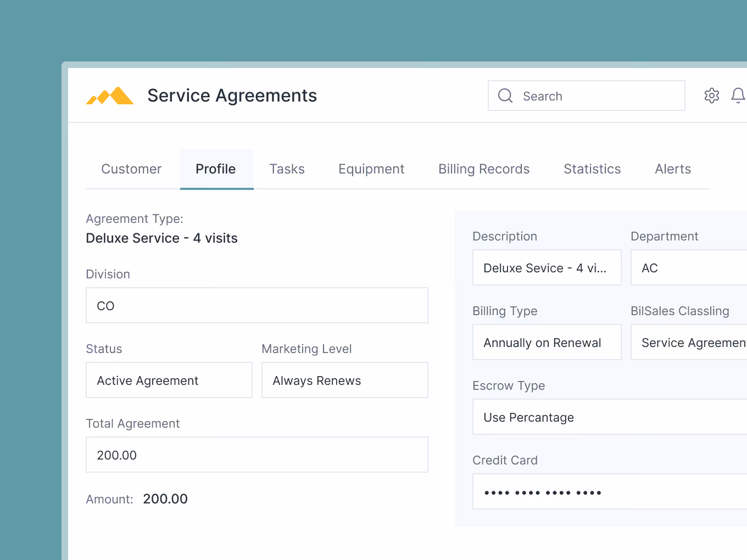Click the Deluxe Service - 4 visits text
Viewport: 747px width, 560px height.
[x=162, y=238]
